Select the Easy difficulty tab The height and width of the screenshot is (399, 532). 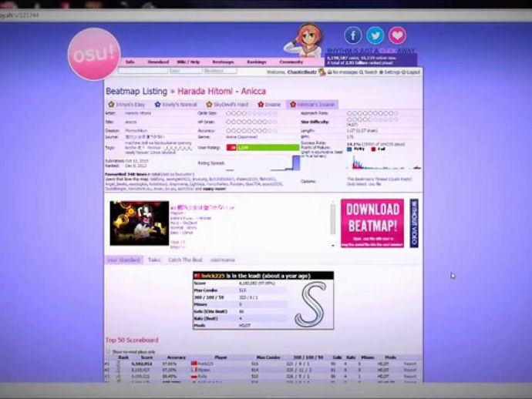[127, 105]
